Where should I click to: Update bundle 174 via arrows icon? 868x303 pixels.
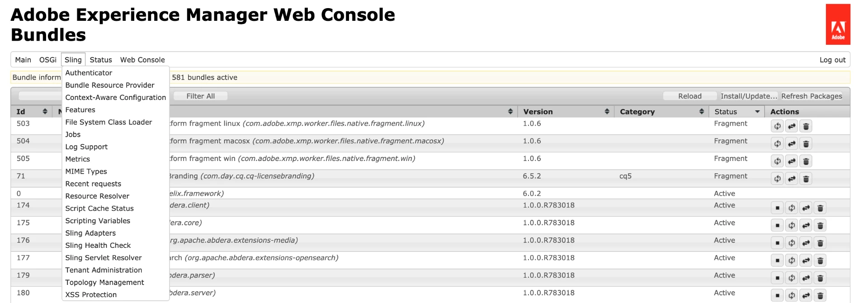[x=806, y=208]
